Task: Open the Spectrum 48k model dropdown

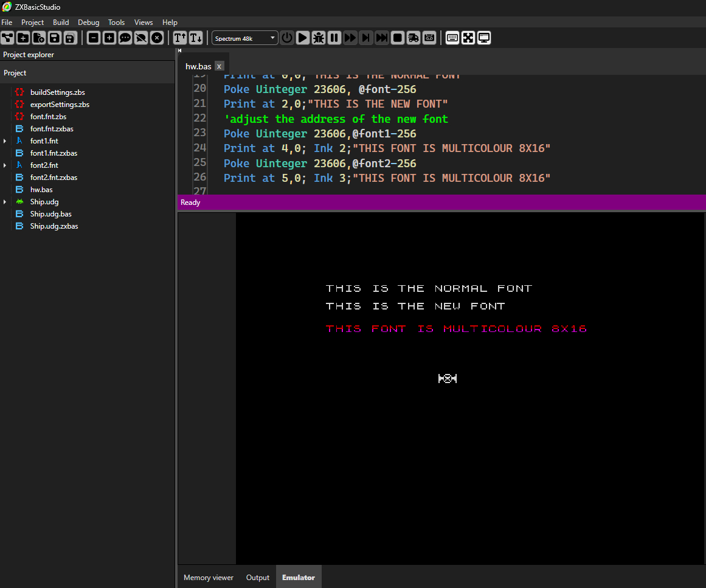Action: tap(244, 38)
